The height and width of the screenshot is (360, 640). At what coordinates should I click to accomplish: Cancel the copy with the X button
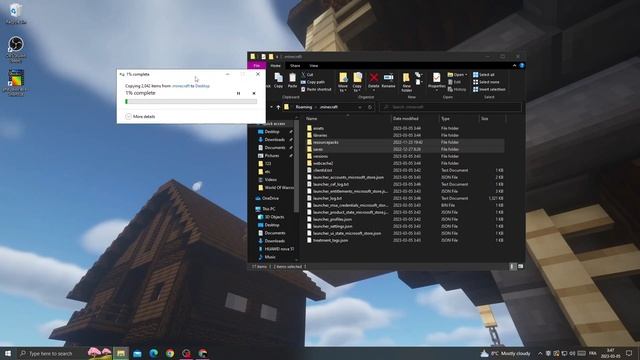(254, 93)
